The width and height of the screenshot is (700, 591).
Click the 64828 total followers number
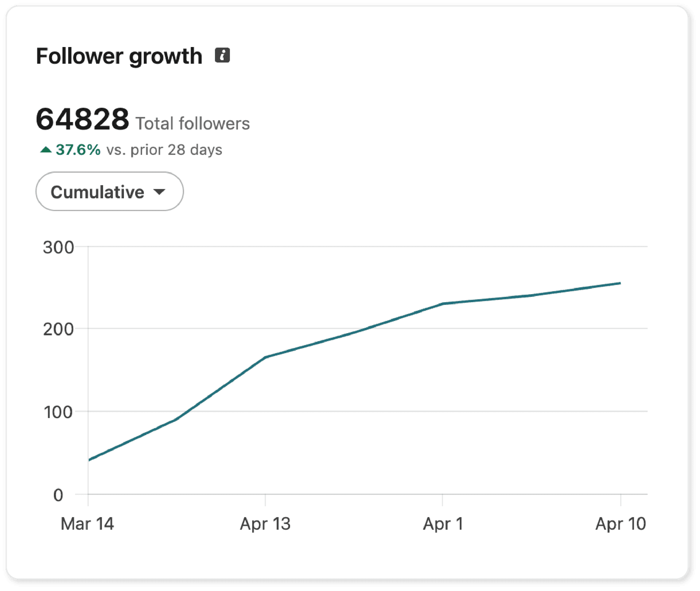click(x=82, y=119)
